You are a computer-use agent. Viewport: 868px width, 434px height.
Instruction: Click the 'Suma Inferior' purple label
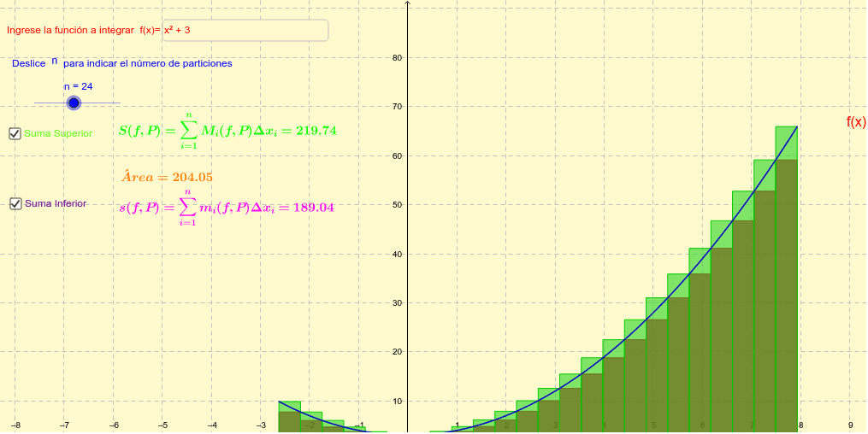click(56, 203)
